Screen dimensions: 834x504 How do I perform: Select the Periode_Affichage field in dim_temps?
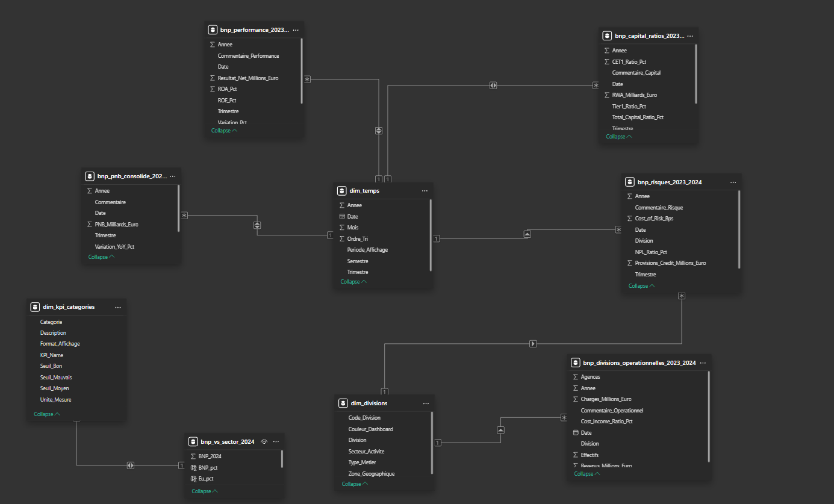(367, 250)
